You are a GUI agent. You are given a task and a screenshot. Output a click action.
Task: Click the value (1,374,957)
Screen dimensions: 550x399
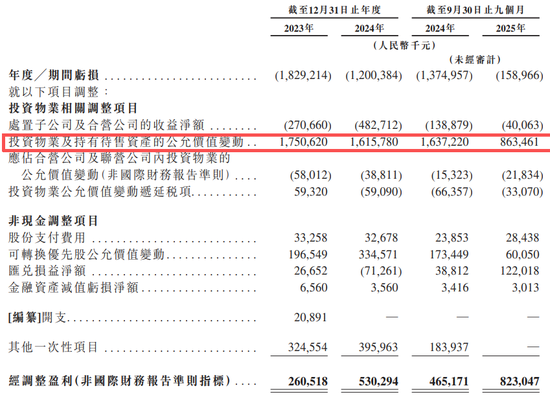coord(444,75)
